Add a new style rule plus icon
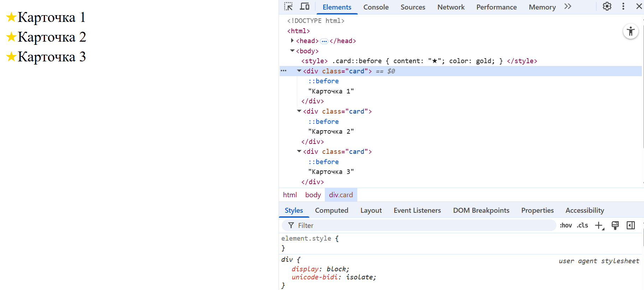Image resolution: width=644 pixels, height=290 pixels. click(600, 225)
